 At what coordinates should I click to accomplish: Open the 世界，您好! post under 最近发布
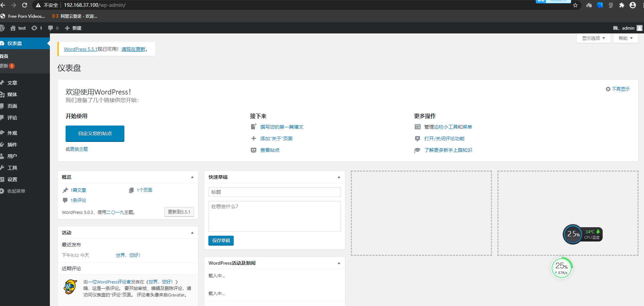point(128,255)
